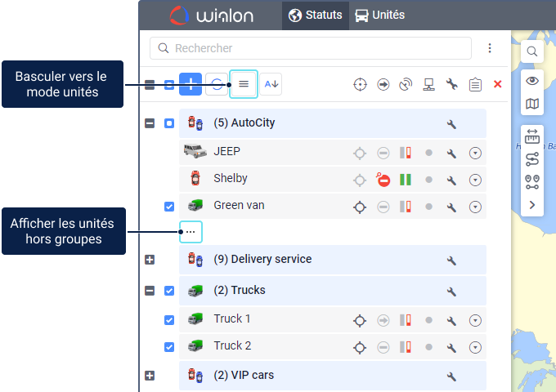Open the Statuts tab

(316, 16)
